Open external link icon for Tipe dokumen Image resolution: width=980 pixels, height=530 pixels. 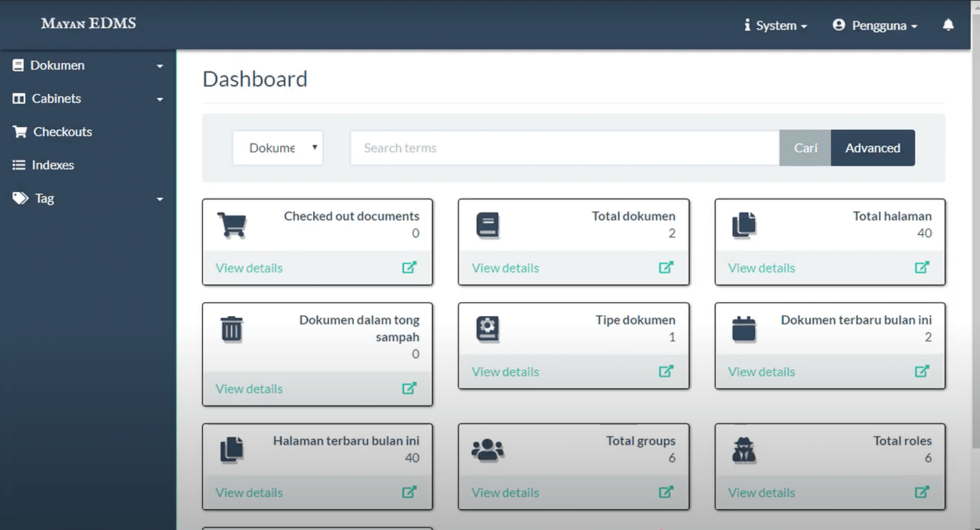(x=666, y=371)
